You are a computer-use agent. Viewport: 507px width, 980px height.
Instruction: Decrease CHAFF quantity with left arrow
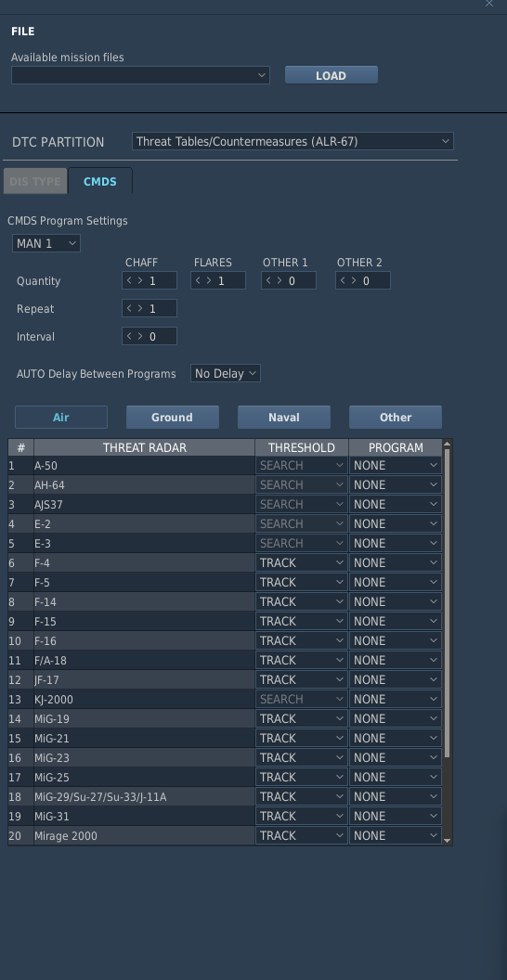tap(129, 280)
